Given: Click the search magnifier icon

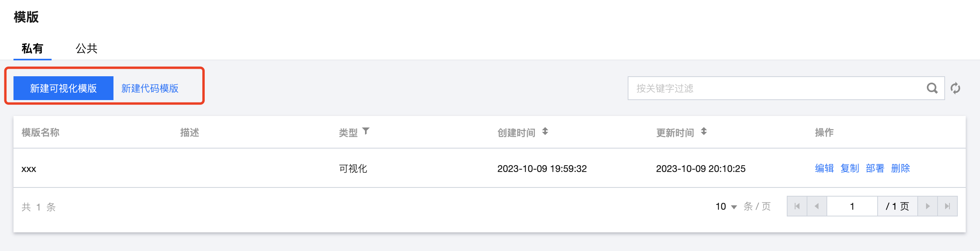Looking at the screenshot, I should [932, 88].
